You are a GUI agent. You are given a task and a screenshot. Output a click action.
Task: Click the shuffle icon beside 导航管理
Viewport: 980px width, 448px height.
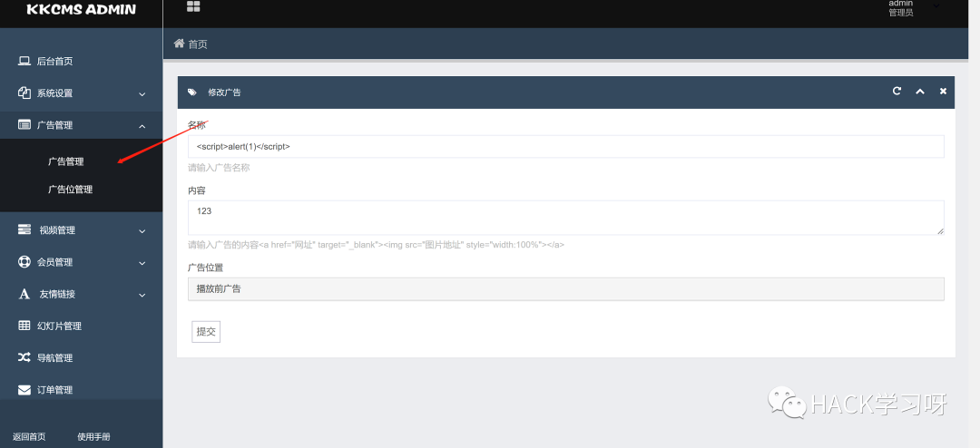click(24, 357)
